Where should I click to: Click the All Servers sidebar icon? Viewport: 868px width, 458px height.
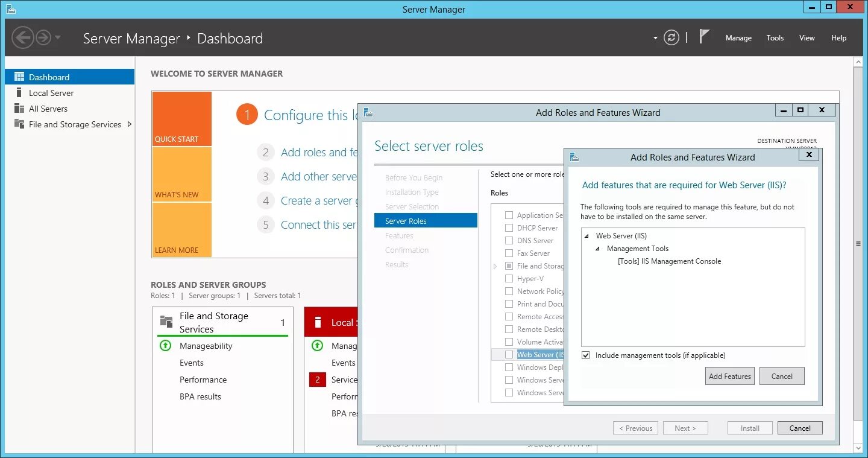click(x=19, y=109)
